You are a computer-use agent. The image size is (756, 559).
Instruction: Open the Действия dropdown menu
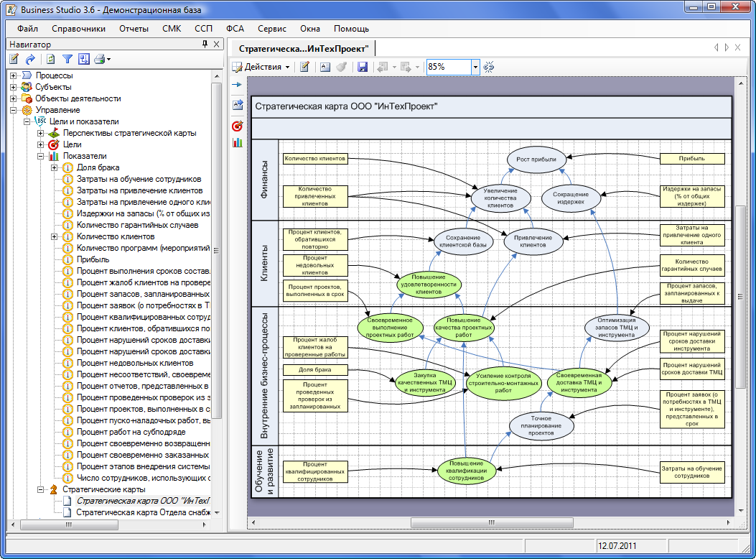[261, 67]
